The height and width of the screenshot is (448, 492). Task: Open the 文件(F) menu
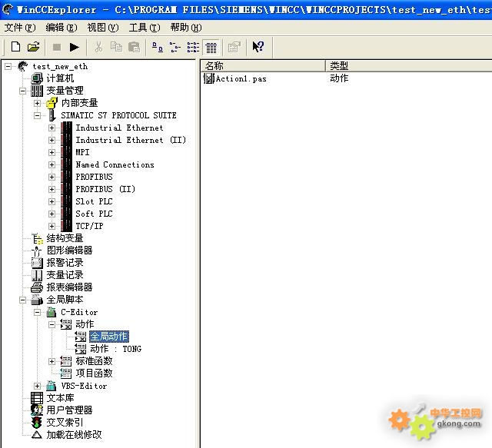(20, 28)
